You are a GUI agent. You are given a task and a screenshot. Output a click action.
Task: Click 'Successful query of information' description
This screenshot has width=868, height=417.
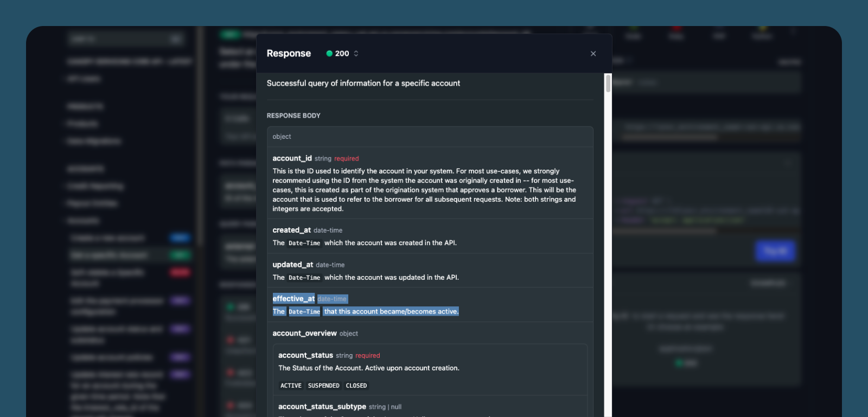[363, 84]
